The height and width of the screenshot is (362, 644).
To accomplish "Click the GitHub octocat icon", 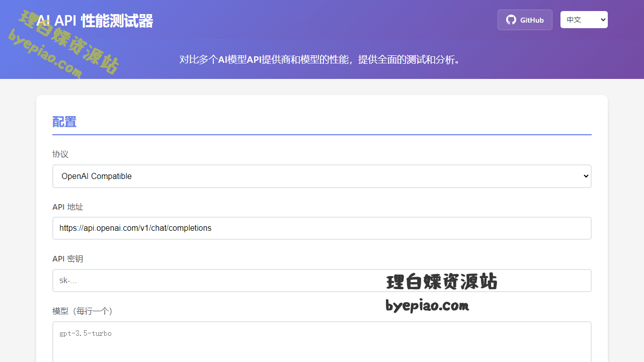I will click(x=511, y=20).
